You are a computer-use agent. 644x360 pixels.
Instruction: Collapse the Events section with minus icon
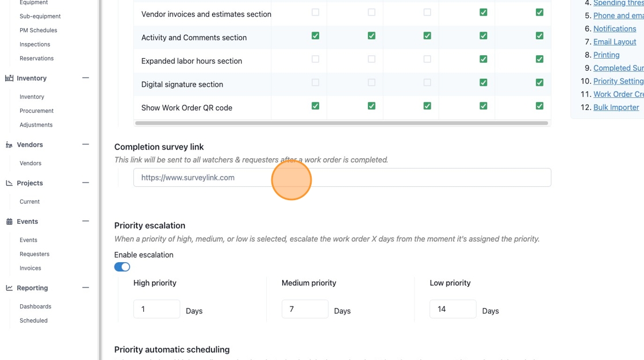pyautogui.click(x=86, y=221)
